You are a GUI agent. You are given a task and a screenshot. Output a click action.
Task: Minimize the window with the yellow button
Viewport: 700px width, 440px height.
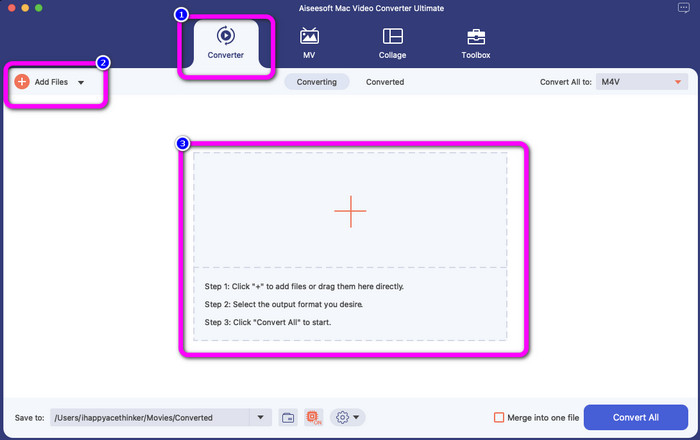25,8
